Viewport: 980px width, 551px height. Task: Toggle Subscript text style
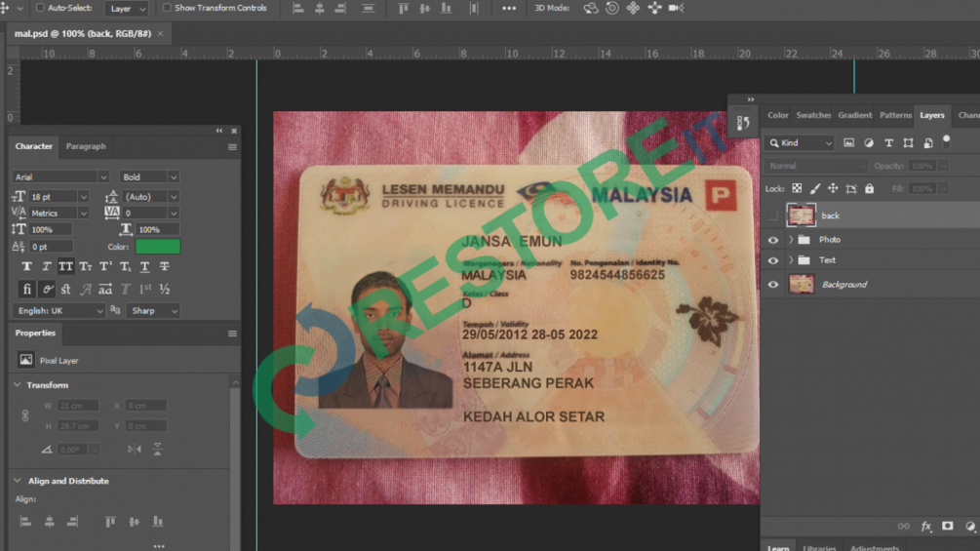[x=125, y=266]
